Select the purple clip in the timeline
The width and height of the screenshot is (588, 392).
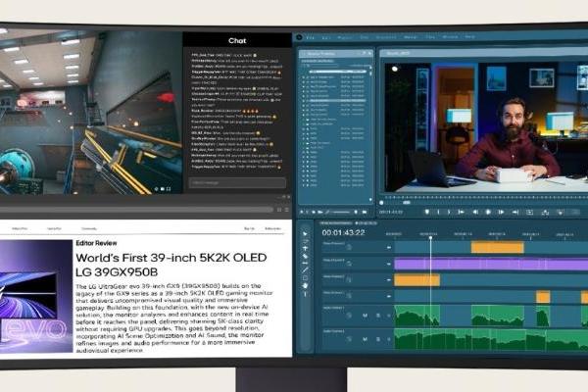(x=491, y=264)
